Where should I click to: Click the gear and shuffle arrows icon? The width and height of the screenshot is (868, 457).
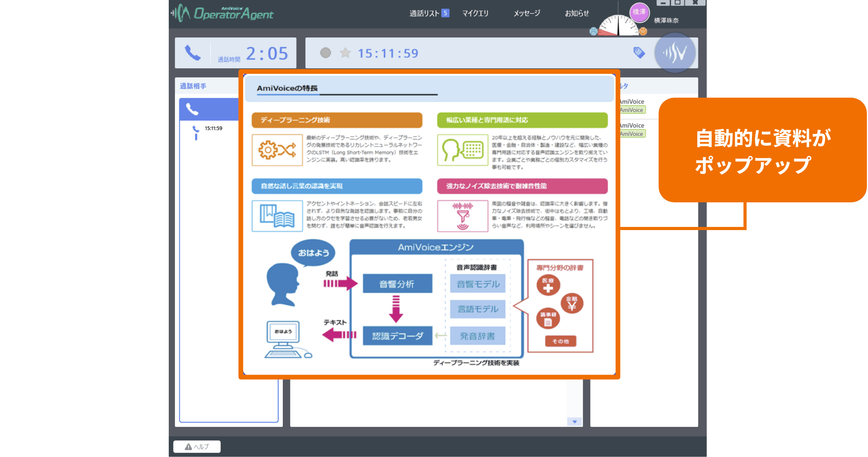click(x=277, y=150)
